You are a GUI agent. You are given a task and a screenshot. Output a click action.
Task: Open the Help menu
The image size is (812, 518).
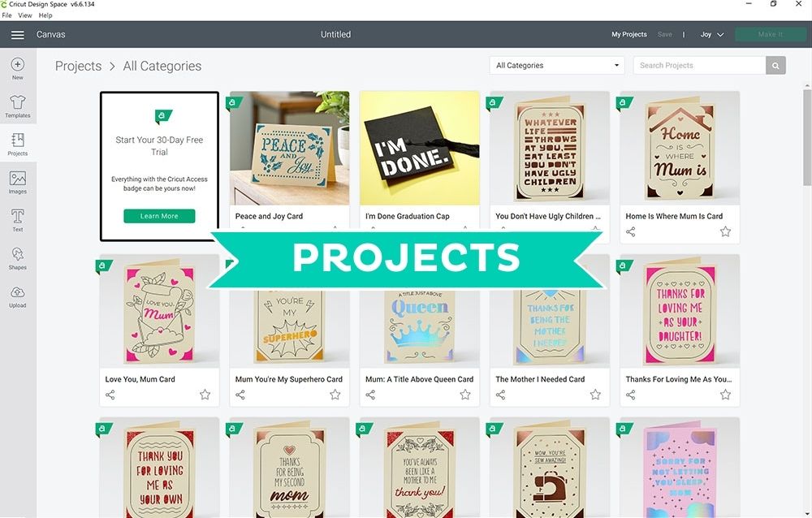pos(45,15)
